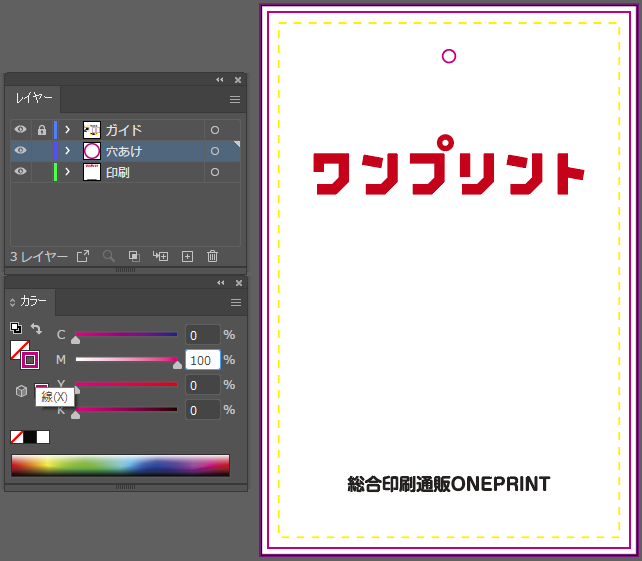Click the M magenta value input field
642x561 pixels.
(202, 360)
